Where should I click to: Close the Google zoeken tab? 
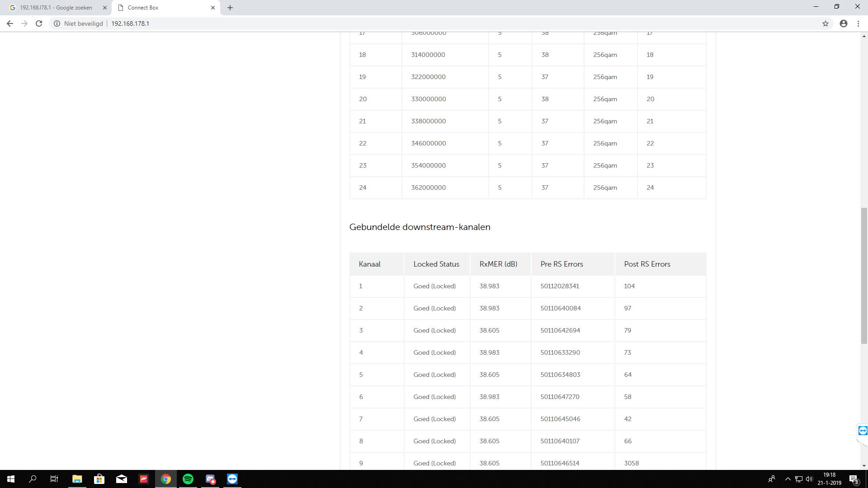105,8
